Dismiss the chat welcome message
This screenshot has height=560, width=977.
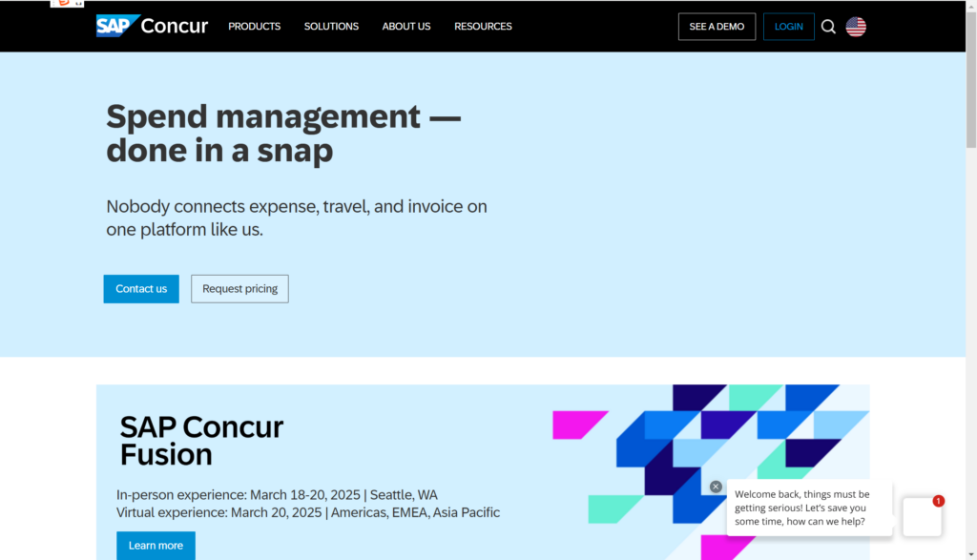(716, 487)
